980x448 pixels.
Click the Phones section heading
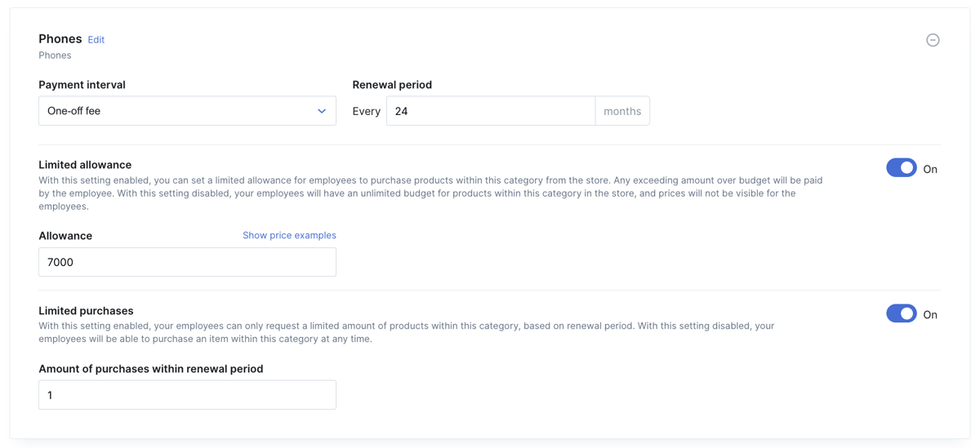(x=60, y=38)
